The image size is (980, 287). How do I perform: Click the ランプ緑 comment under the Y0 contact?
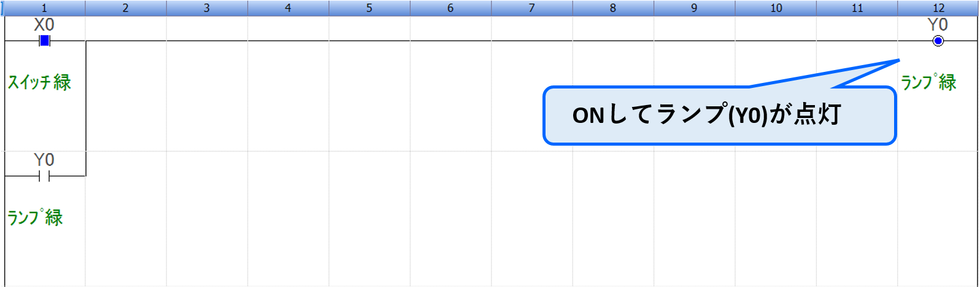tap(35, 217)
